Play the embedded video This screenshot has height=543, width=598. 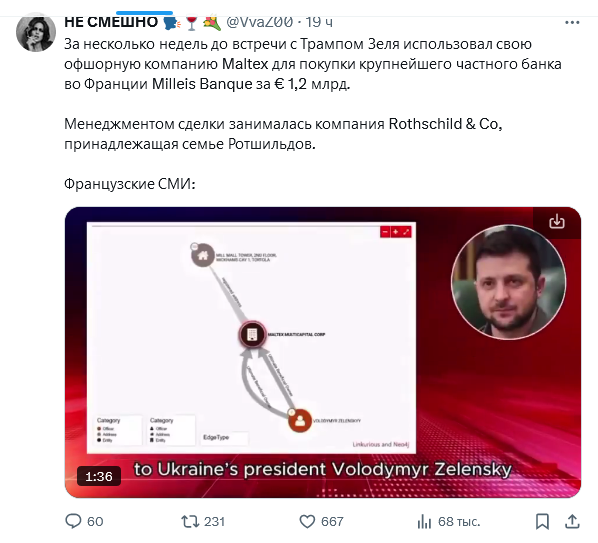(x=323, y=352)
